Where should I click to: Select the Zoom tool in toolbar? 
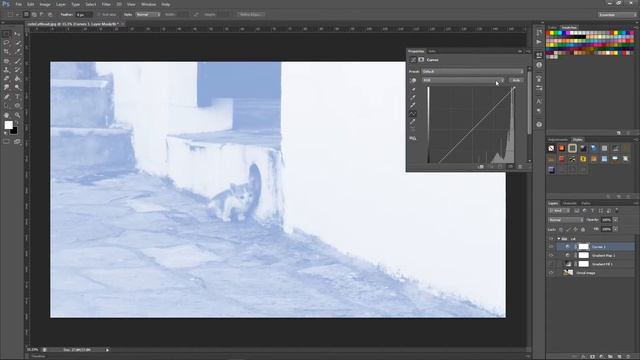tap(17, 115)
